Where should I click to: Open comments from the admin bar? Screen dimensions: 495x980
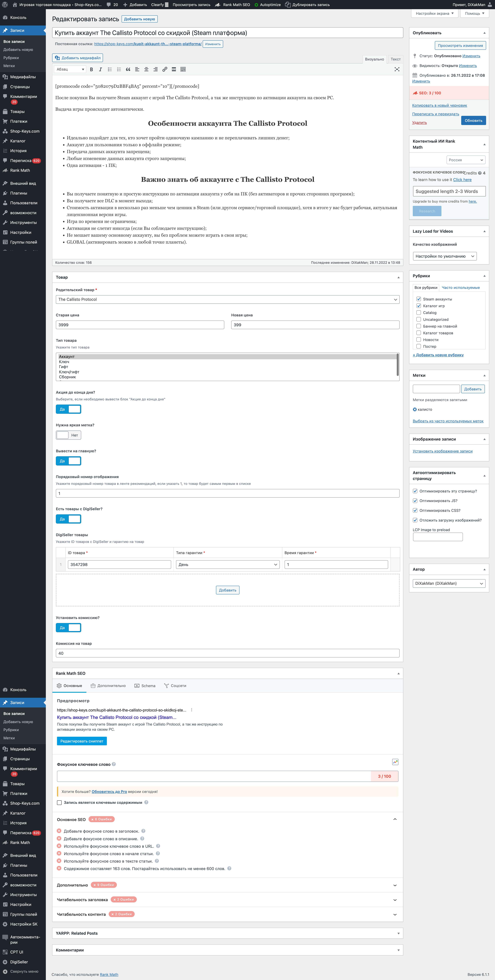(112, 5)
